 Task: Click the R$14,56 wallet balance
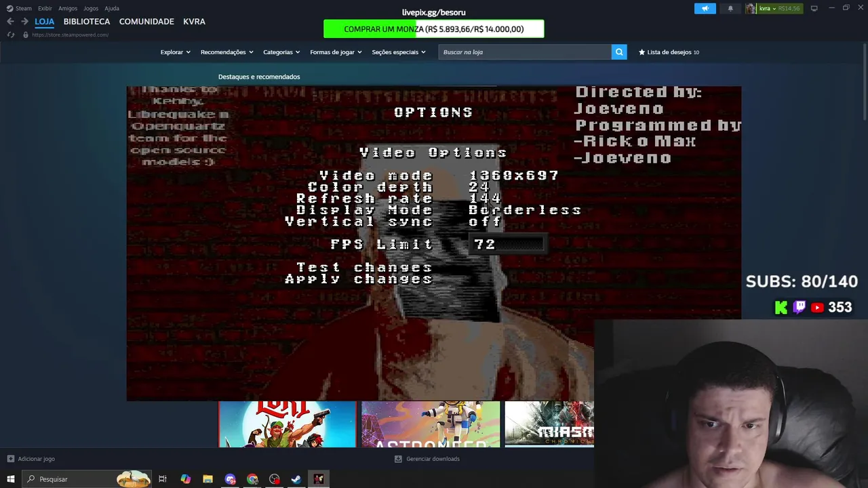[x=789, y=8]
